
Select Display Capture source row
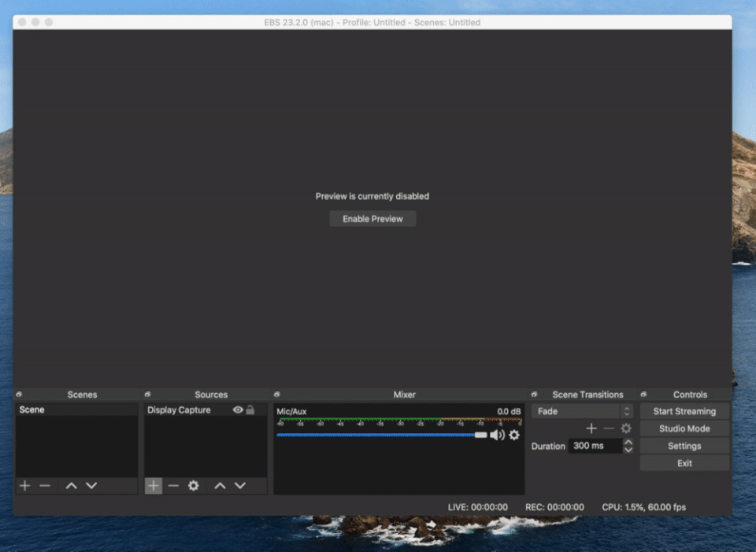click(x=206, y=409)
